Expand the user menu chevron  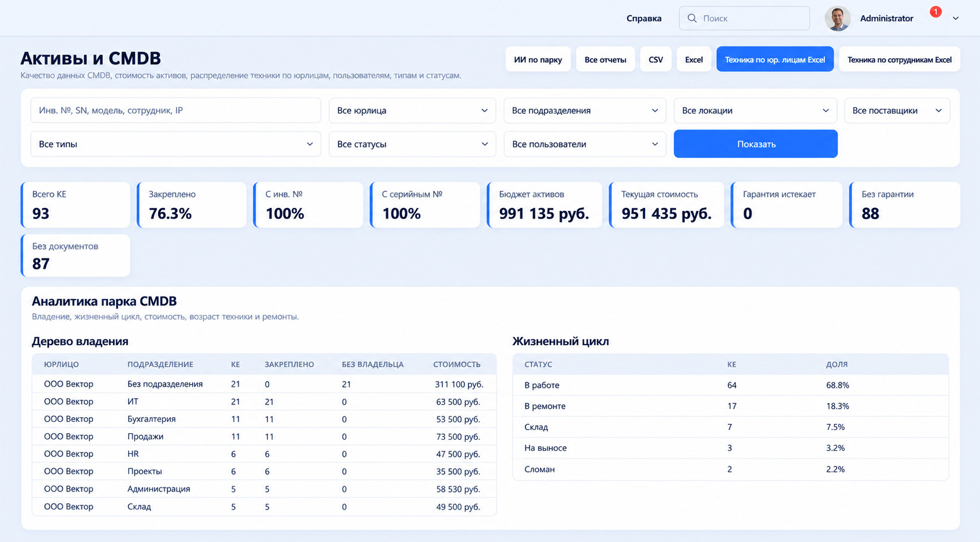(956, 19)
